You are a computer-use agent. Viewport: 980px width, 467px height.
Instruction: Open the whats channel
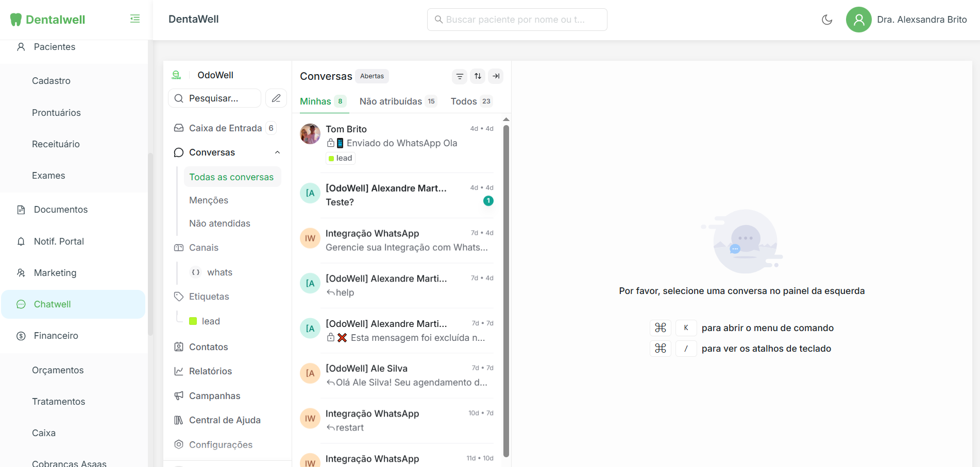pyautogui.click(x=219, y=272)
